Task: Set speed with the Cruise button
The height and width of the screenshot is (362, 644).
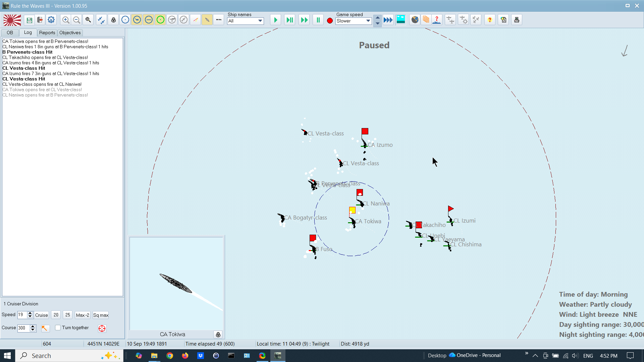Action: click(42, 315)
